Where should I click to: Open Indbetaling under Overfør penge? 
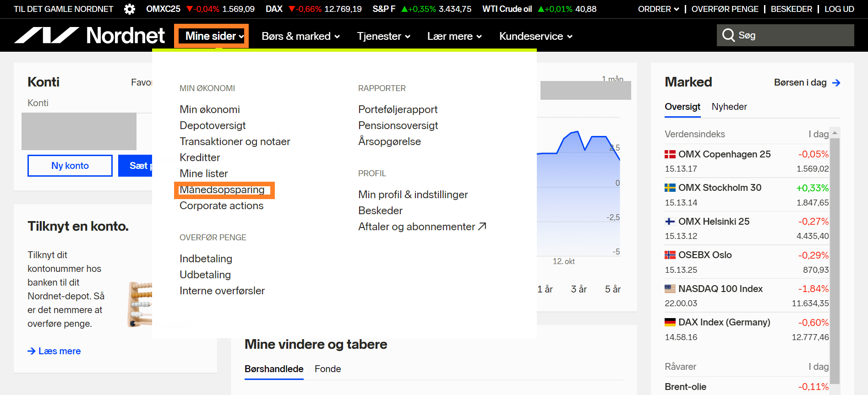pyautogui.click(x=206, y=259)
